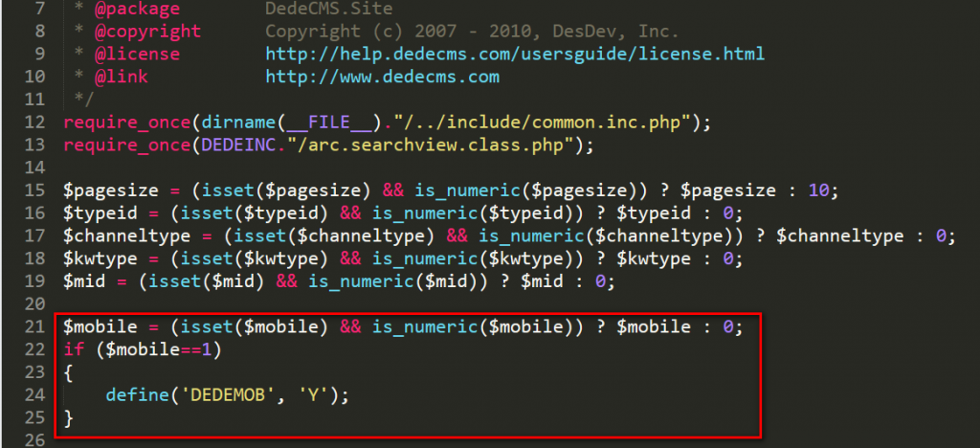
Task: Click the "/../include/common.inc.php" string
Action: click(x=542, y=123)
